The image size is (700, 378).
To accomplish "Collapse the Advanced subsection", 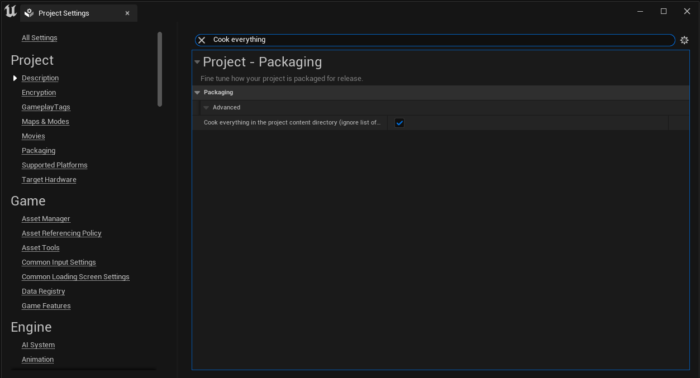I will point(206,108).
